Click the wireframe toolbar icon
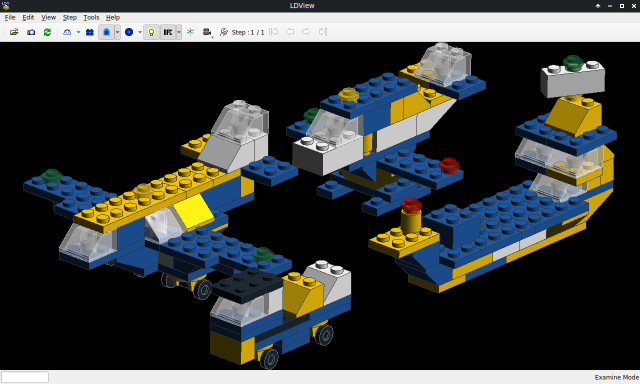 point(67,32)
